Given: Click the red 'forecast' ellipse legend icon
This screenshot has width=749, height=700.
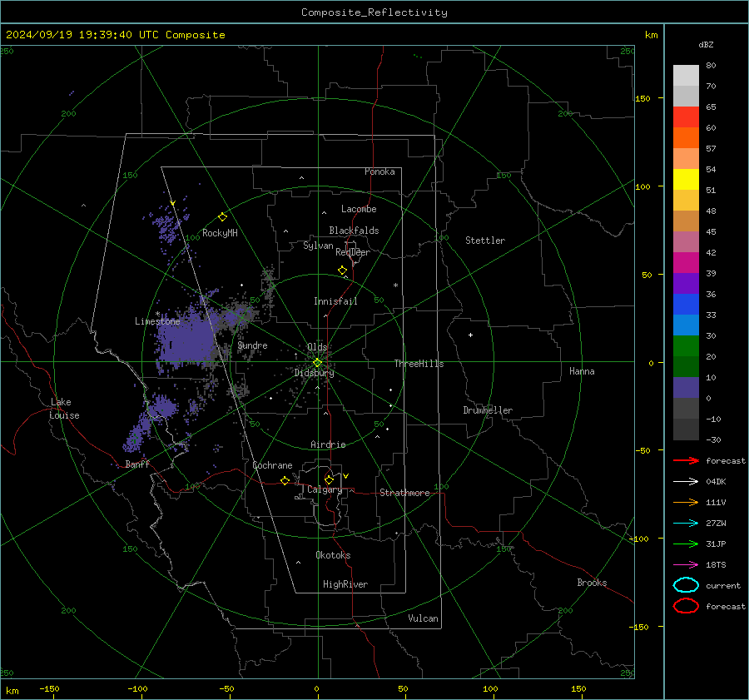Looking at the screenshot, I should (686, 606).
